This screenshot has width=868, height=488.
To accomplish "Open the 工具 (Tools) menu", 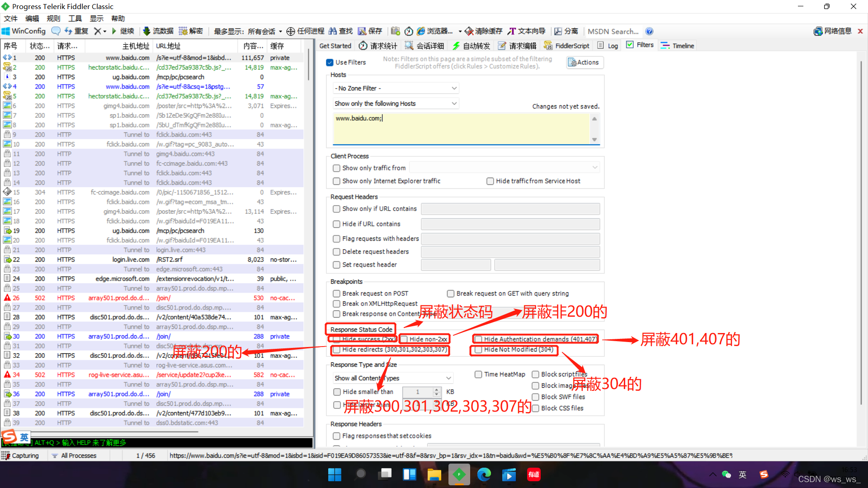I will pos(75,19).
